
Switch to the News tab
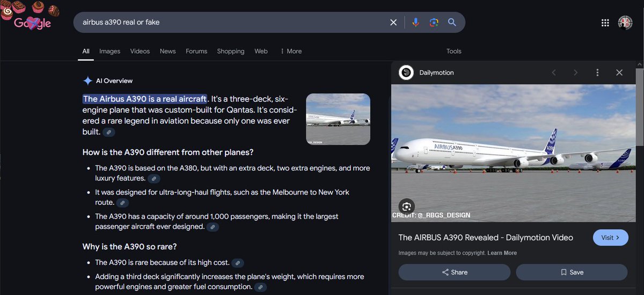tap(167, 51)
